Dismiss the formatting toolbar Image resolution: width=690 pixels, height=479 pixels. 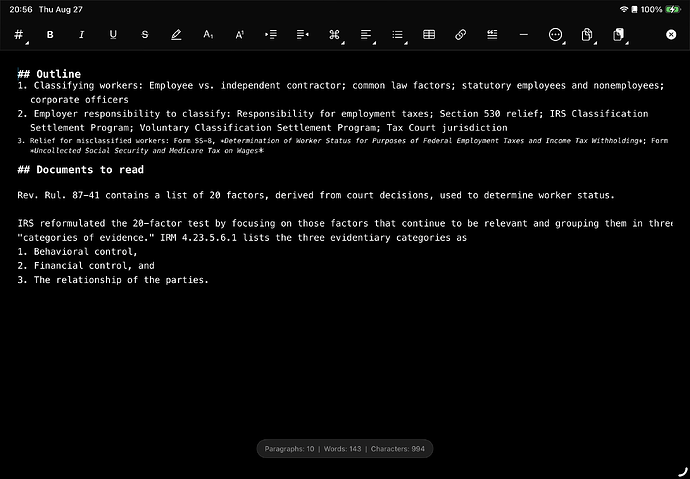(671, 35)
